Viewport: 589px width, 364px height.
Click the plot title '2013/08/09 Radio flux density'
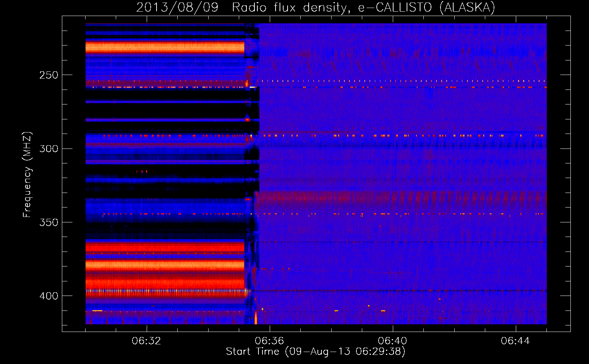(x=316, y=7)
